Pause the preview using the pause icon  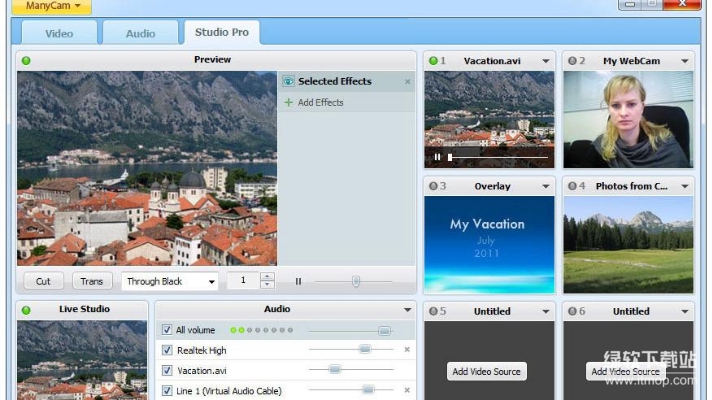(298, 282)
